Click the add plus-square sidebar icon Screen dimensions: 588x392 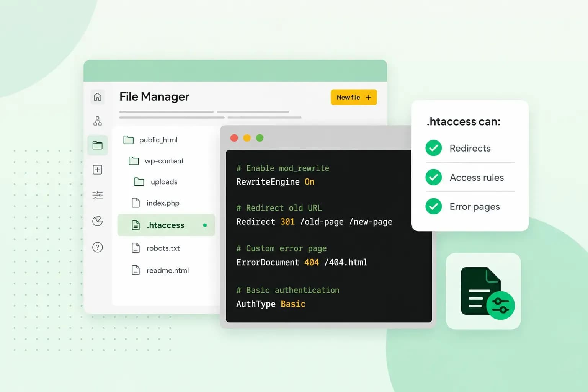98,170
